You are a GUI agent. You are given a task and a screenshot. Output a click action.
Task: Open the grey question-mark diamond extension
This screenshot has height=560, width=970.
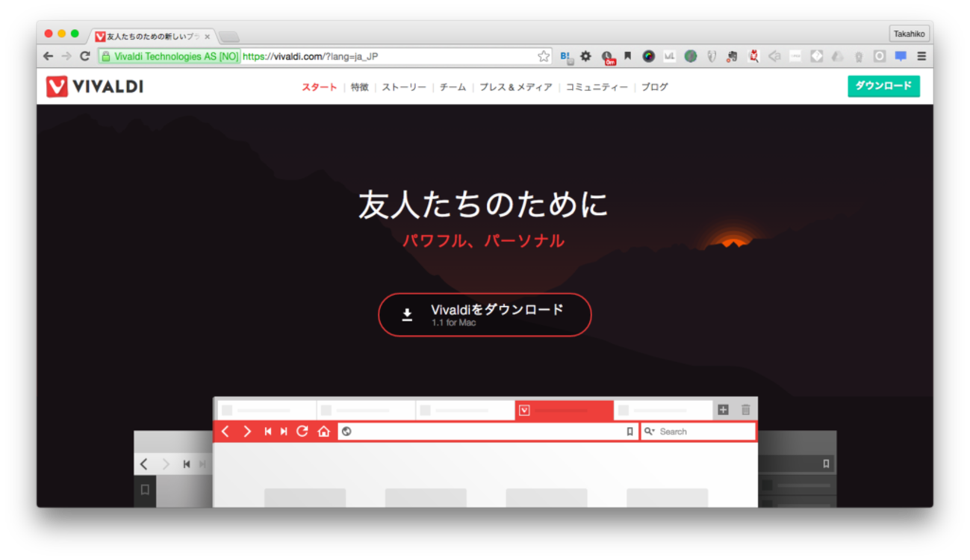[817, 56]
